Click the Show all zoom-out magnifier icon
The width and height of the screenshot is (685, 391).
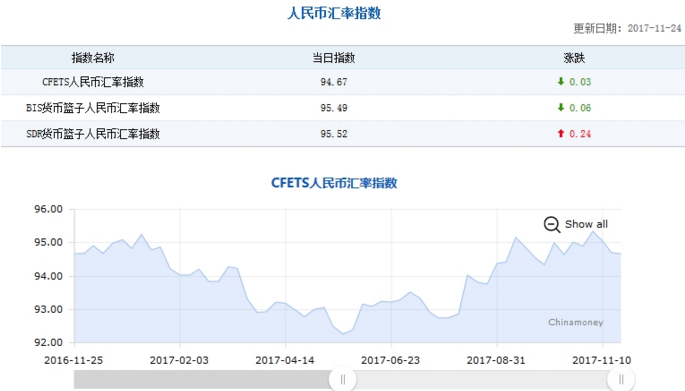[x=552, y=225]
